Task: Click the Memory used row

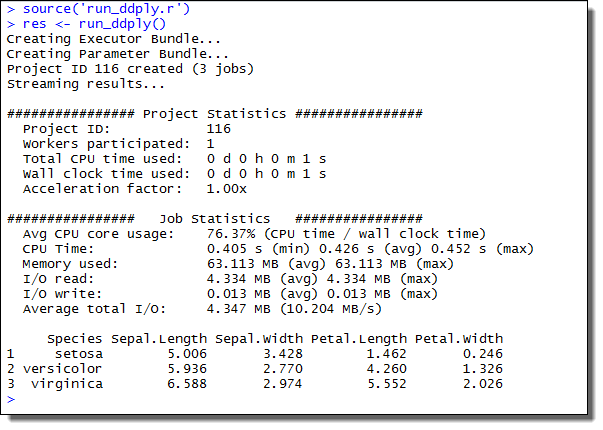Action: click(x=230, y=263)
